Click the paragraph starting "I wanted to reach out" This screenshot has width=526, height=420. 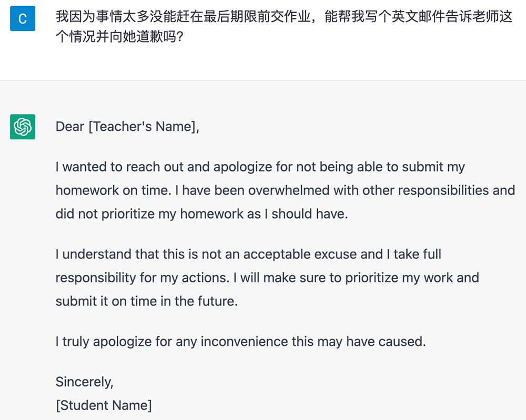coord(284,190)
